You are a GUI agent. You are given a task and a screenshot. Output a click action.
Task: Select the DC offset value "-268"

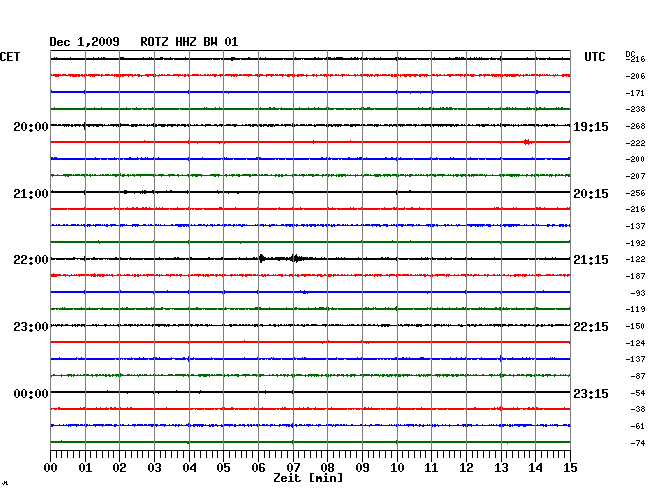click(x=635, y=126)
